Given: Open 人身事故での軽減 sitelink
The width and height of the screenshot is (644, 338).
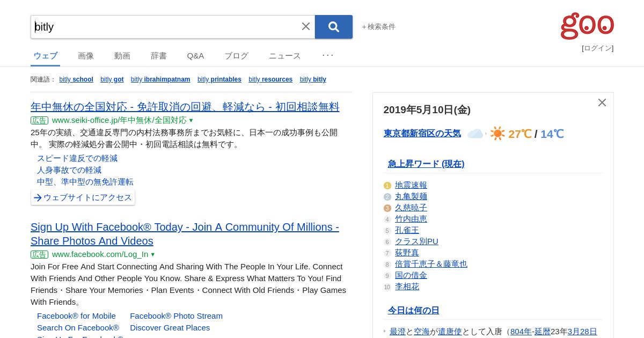Looking at the screenshot, I should pos(69,170).
